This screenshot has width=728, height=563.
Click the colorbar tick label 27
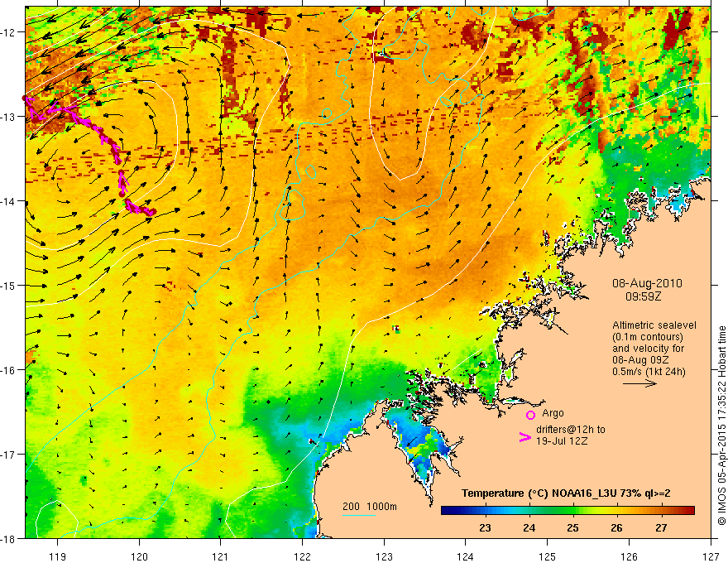click(661, 527)
